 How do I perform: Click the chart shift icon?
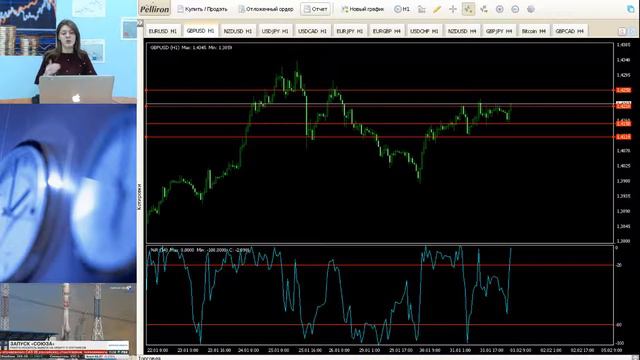pyautogui.click(x=484, y=9)
